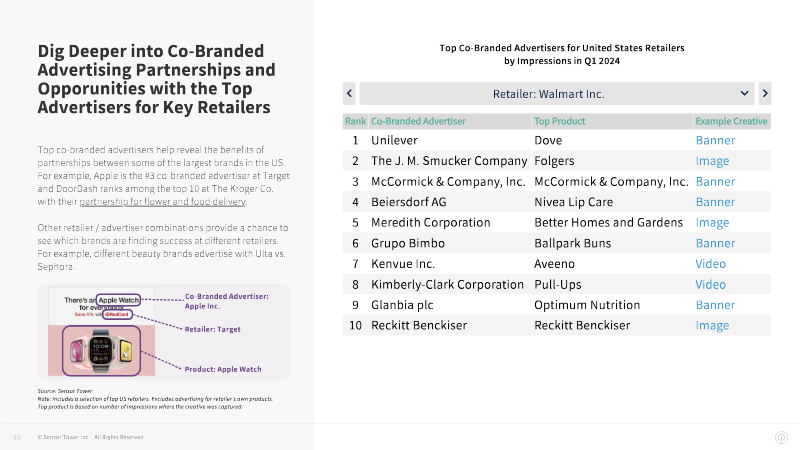Click the Rank column header
800x450 pixels.
tap(355, 121)
